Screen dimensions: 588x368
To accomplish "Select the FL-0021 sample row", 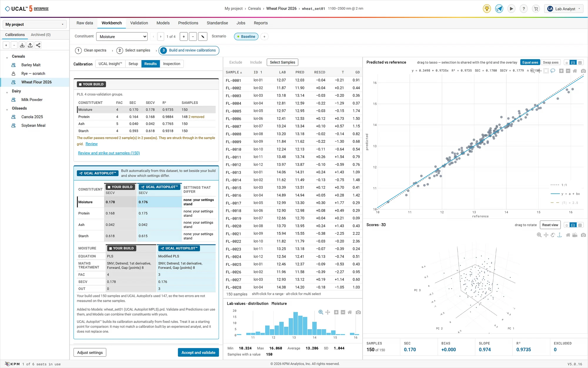I will coord(293,233).
